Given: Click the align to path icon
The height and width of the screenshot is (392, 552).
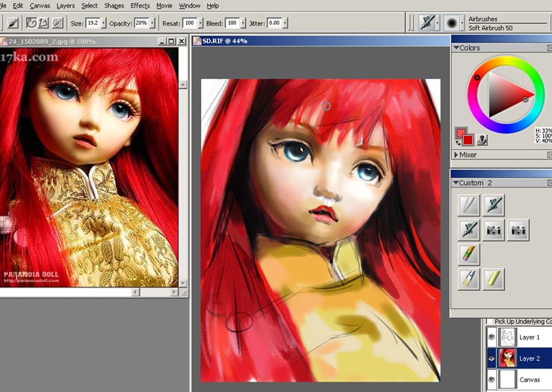Looking at the screenshot, I should (x=58, y=23).
